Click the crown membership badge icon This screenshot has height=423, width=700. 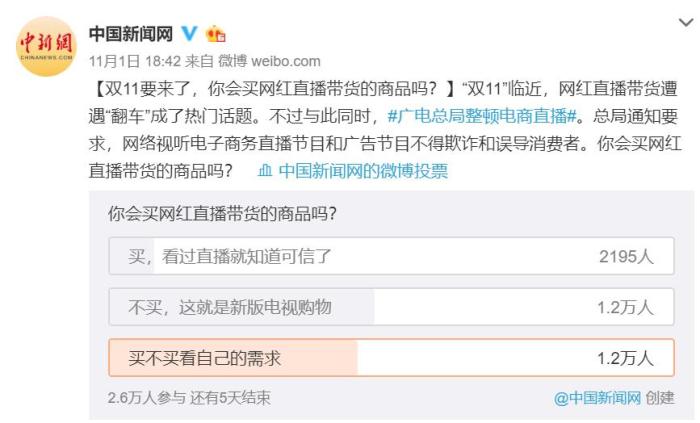215,35
